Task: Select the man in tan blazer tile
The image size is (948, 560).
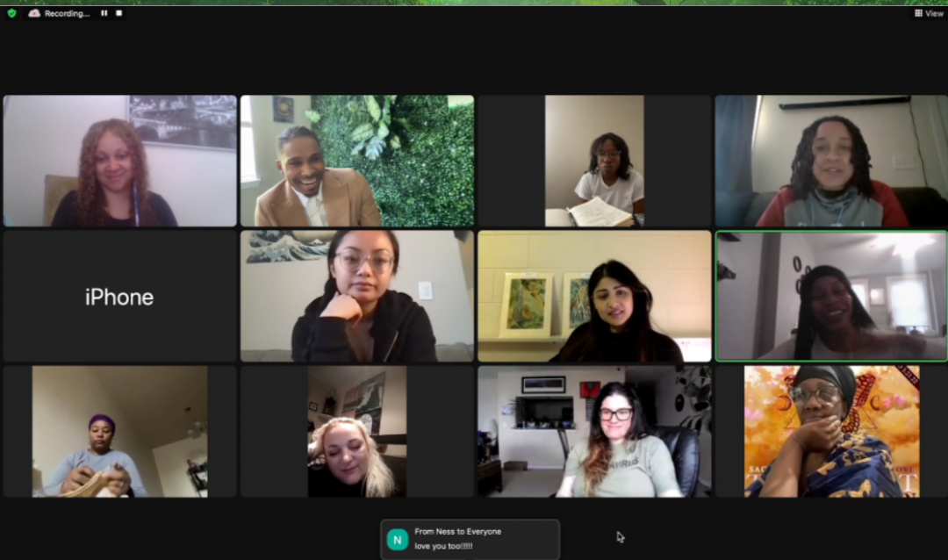Action: coord(356,161)
